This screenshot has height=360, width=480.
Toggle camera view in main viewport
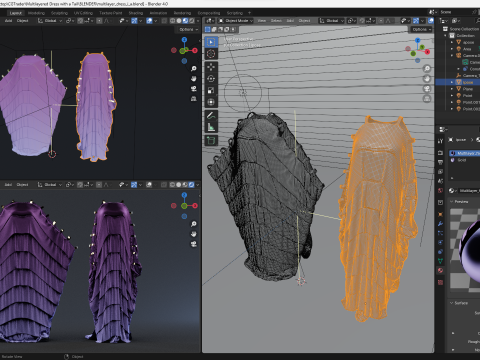[x=427, y=89]
